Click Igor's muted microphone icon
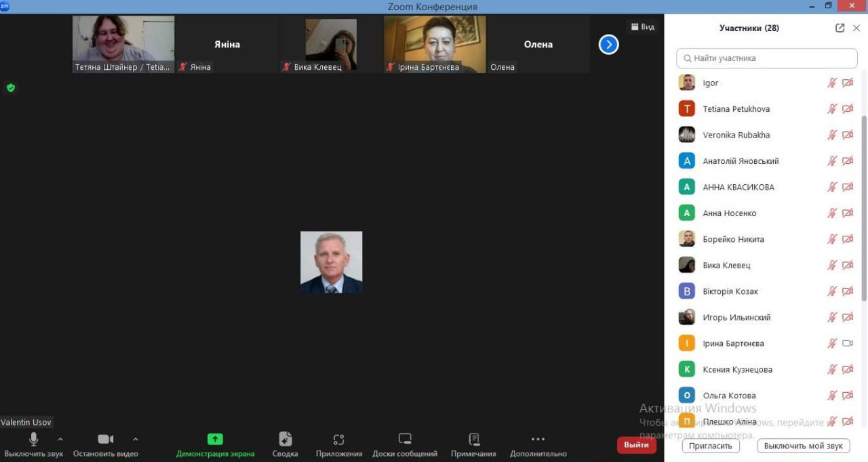The image size is (868, 462). [x=832, y=83]
